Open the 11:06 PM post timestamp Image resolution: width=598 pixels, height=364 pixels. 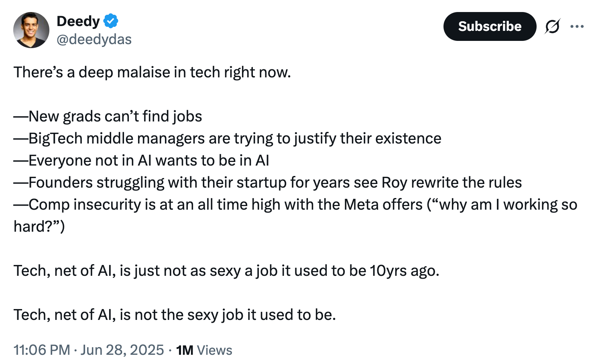point(42,350)
